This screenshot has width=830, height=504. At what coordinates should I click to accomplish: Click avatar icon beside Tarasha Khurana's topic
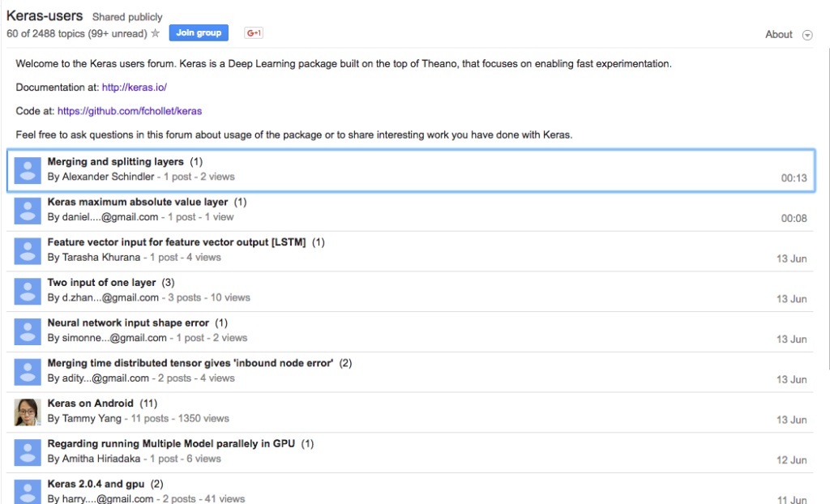[x=28, y=251]
